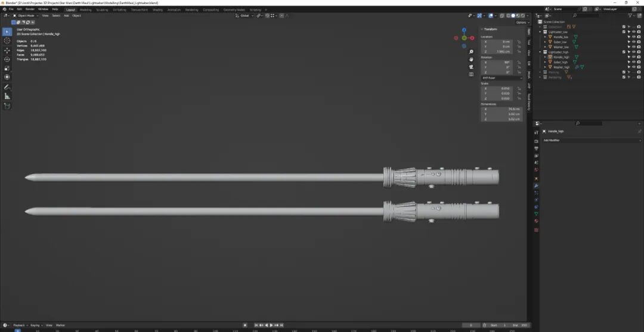Viewport: 644px width, 332px height.
Task: Click the timeline End frame field
Action: click(x=519, y=325)
